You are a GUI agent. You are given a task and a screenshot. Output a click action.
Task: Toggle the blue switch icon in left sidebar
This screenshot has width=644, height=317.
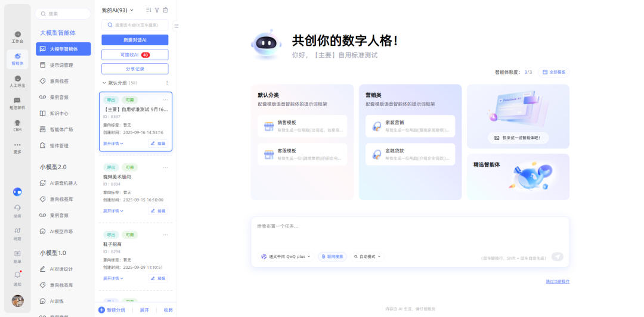coord(17,192)
